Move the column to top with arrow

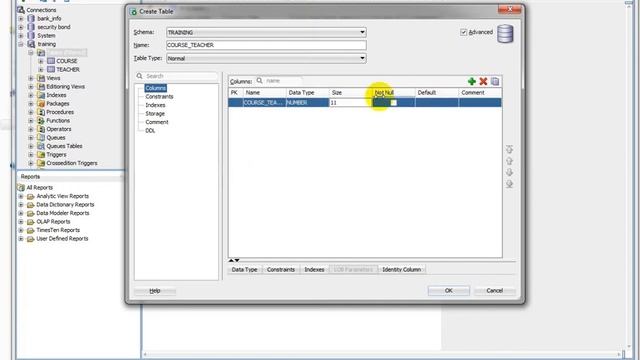[x=509, y=149]
